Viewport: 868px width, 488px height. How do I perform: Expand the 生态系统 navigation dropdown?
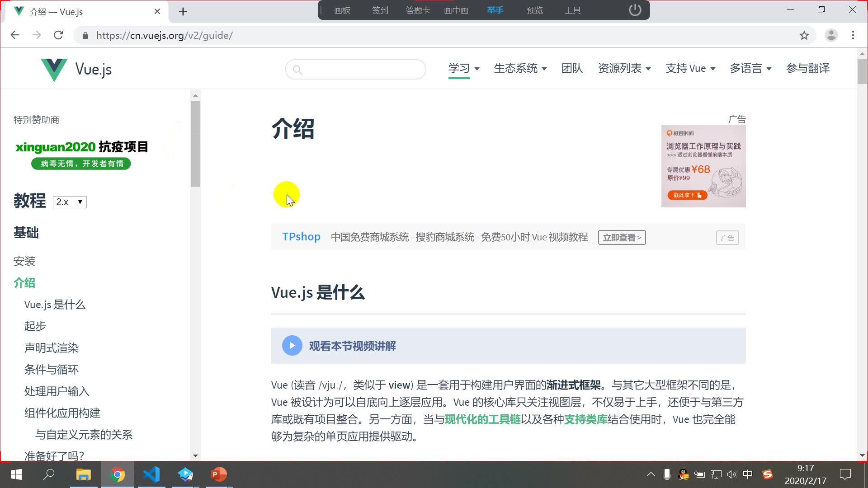[520, 68]
